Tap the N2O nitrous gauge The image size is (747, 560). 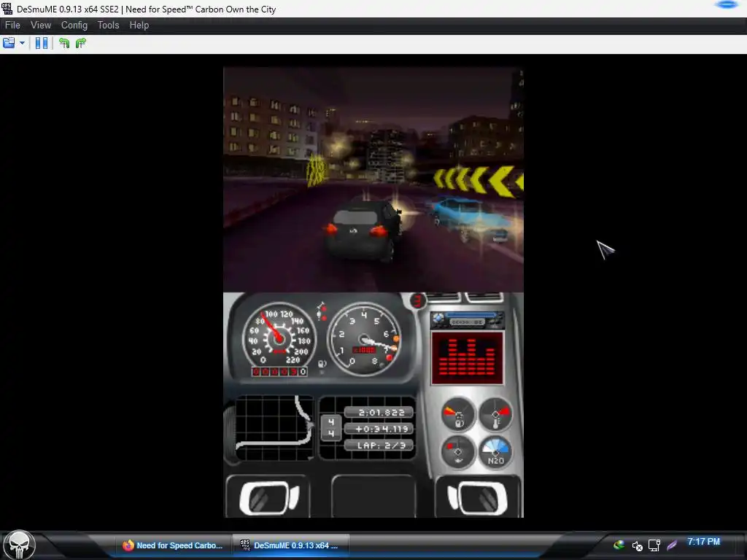tap(495, 452)
